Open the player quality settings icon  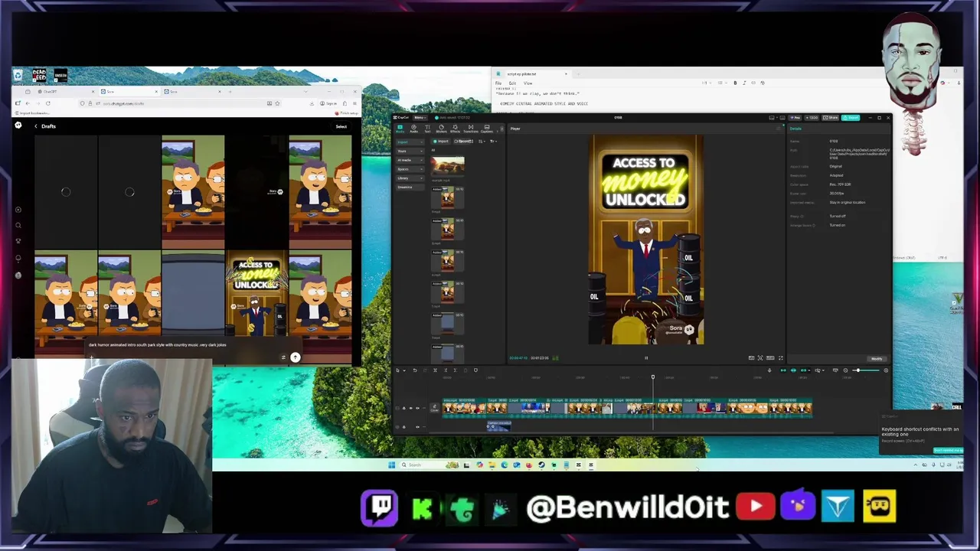point(751,358)
